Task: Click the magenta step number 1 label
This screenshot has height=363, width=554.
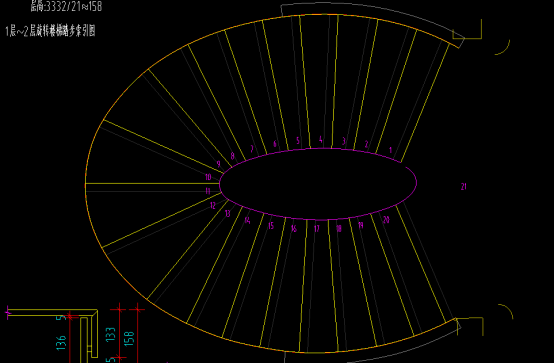Action: [390, 150]
